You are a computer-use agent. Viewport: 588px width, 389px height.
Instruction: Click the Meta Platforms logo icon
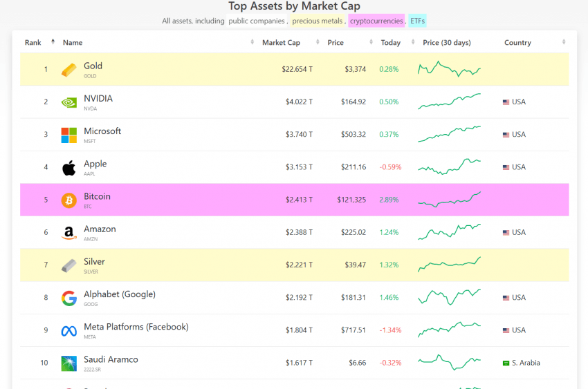tap(69, 330)
